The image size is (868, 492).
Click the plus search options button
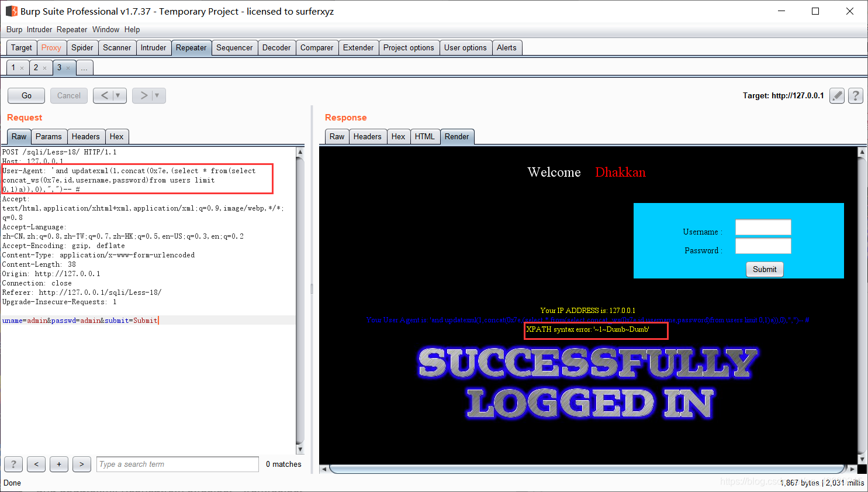[59, 464]
